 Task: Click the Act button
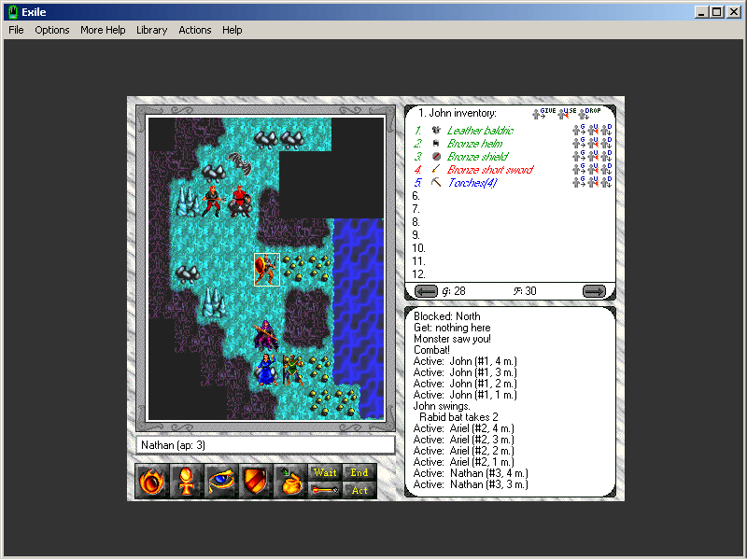(x=359, y=490)
